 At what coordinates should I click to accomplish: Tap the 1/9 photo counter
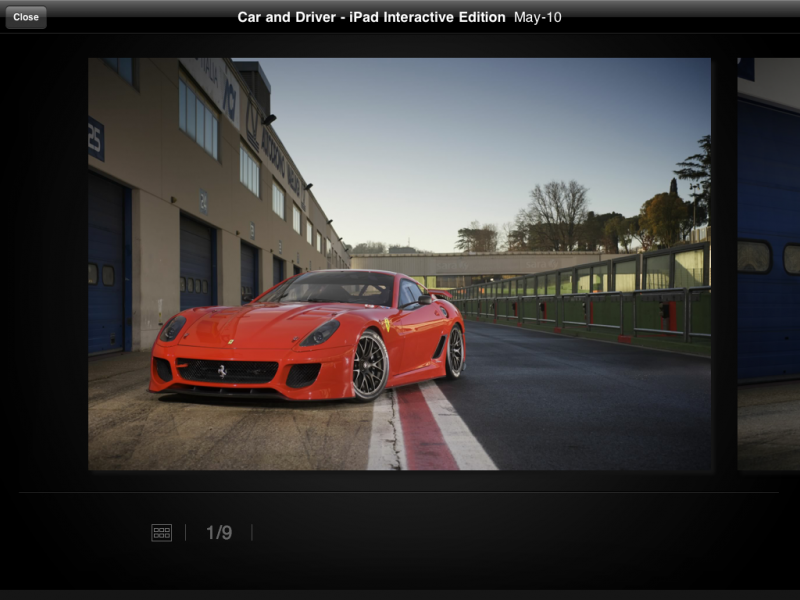click(x=219, y=533)
